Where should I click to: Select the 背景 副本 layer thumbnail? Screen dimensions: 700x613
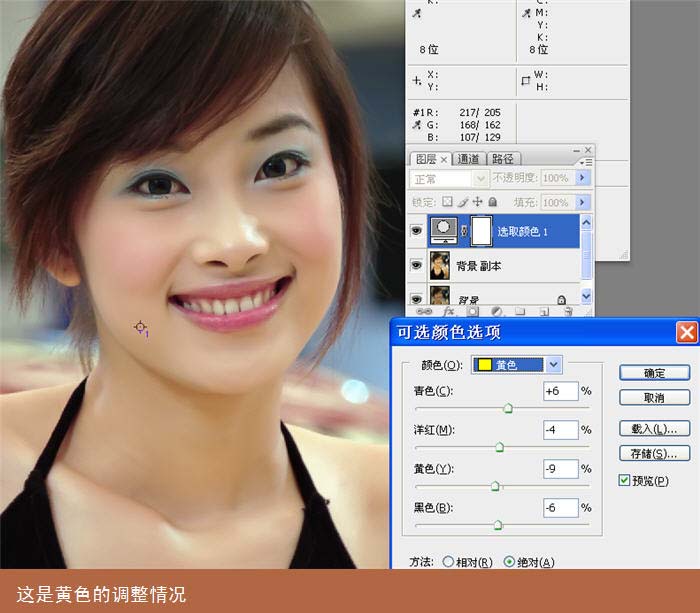[439, 265]
